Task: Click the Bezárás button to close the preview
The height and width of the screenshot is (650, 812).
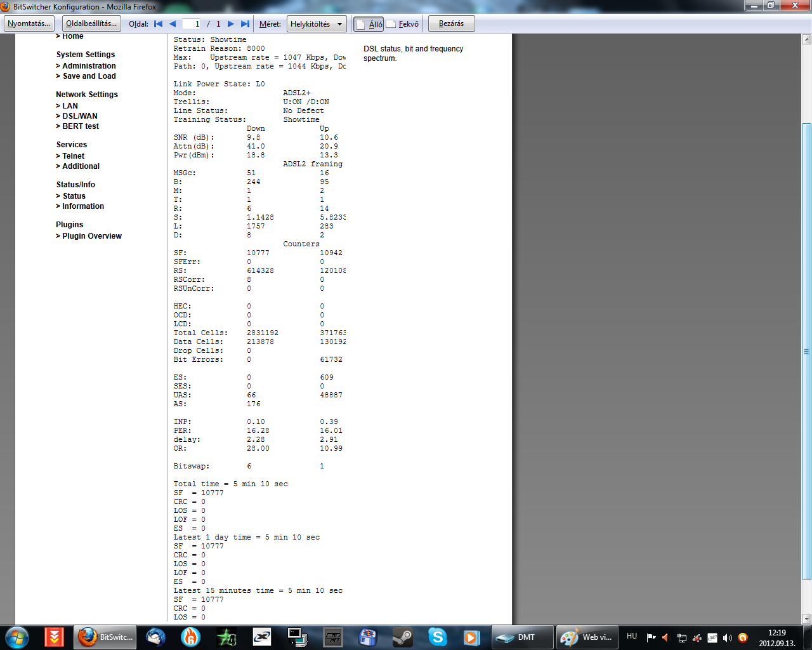Action: click(451, 23)
